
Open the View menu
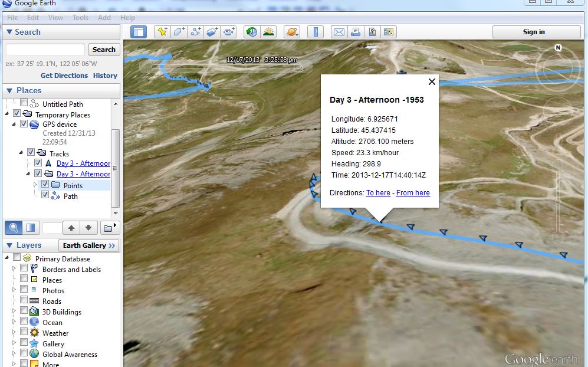(55, 18)
